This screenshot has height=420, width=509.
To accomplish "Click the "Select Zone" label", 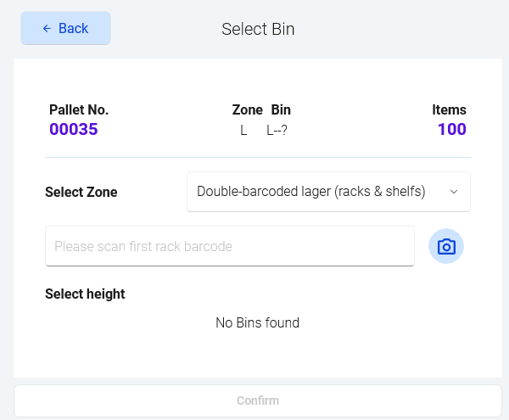I will coord(81,192).
